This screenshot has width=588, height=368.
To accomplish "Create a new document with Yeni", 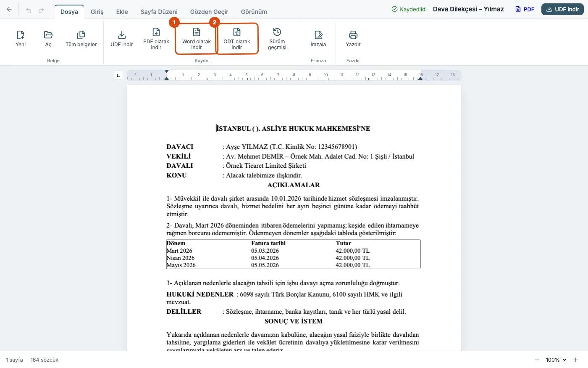I will (x=21, y=39).
